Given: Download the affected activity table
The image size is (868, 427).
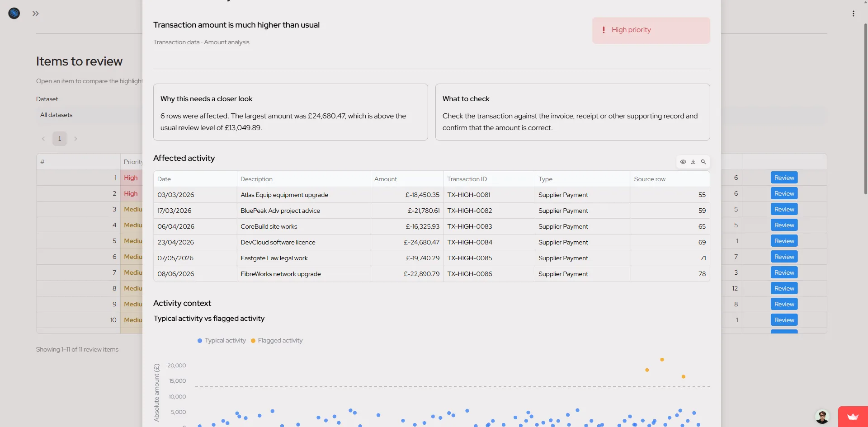Looking at the screenshot, I should click(693, 162).
